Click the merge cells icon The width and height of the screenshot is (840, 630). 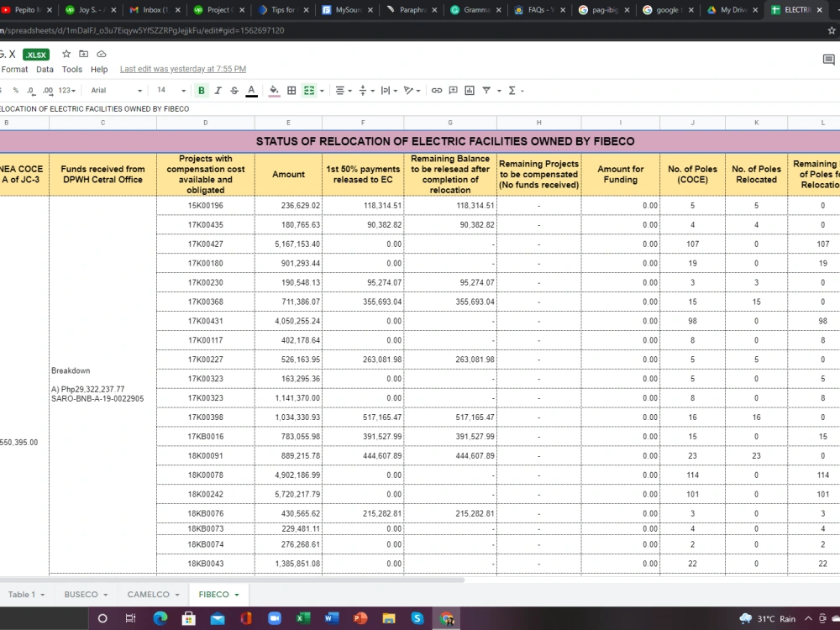point(309,91)
